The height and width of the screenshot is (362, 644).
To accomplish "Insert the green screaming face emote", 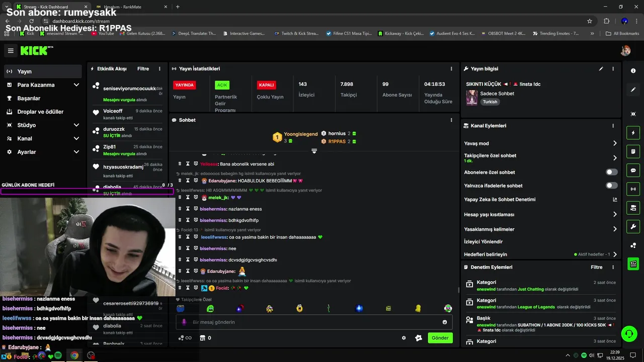I will click(x=210, y=308).
